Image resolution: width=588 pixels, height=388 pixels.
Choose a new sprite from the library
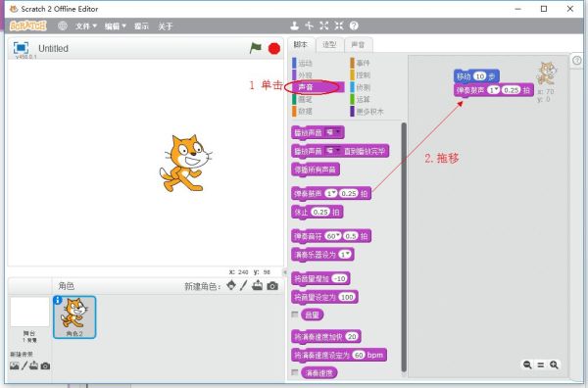click(231, 286)
